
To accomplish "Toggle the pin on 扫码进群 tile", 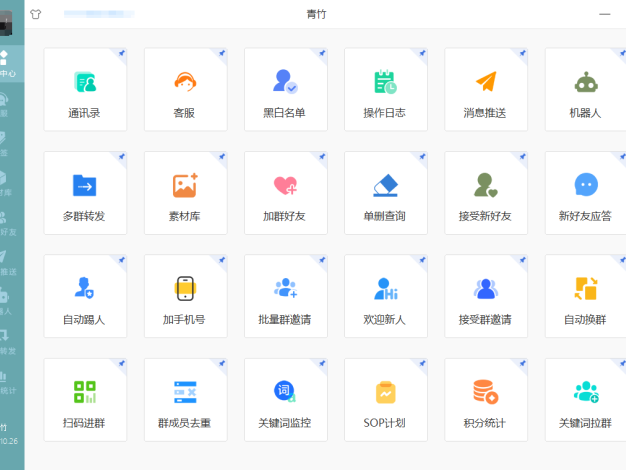I will (x=122, y=363).
